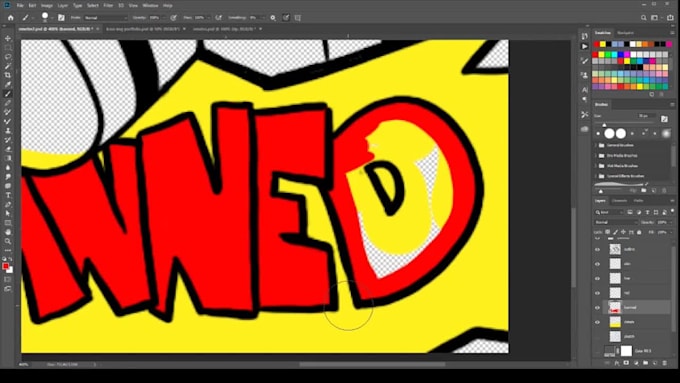Select the Path Selection arrow tool

(x=8, y=213)
